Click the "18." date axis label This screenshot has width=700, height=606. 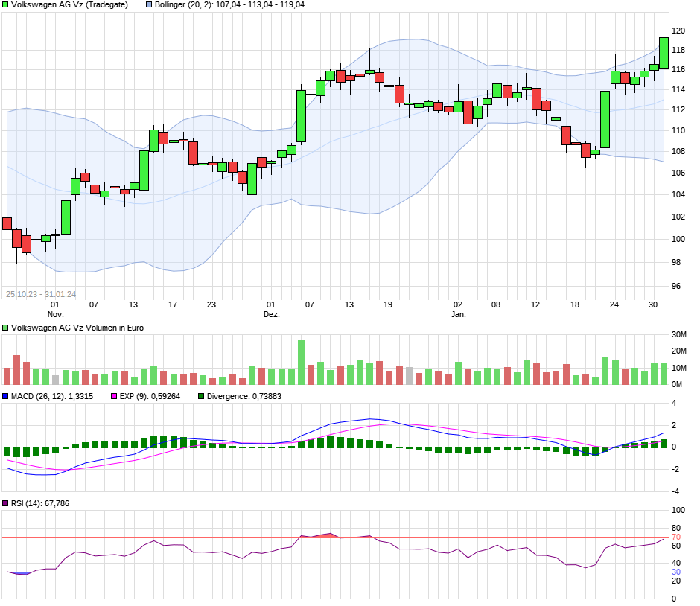click(576, 304)
